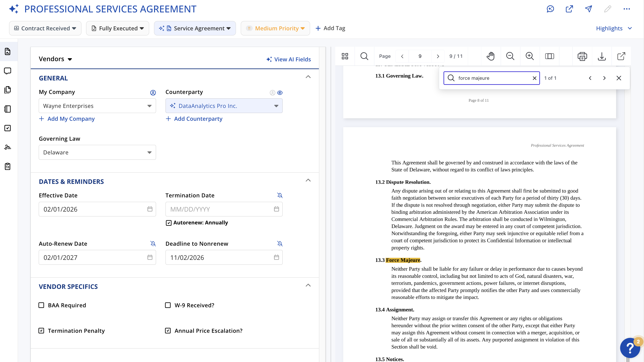
Task: Collapse the GENERAL section
Action: [308, 77]
